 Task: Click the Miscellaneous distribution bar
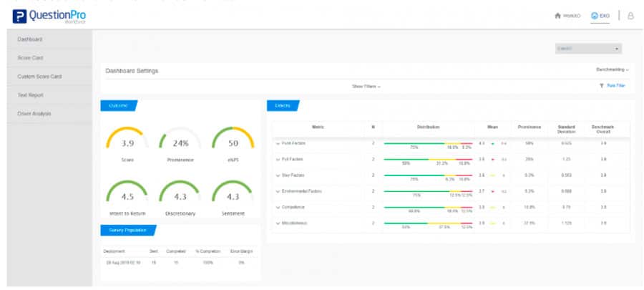tap(428, 223)
